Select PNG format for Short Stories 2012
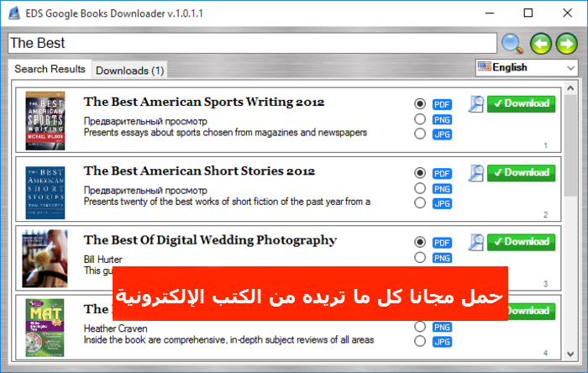The image size is (588, 373). click(x=420, y=188)
